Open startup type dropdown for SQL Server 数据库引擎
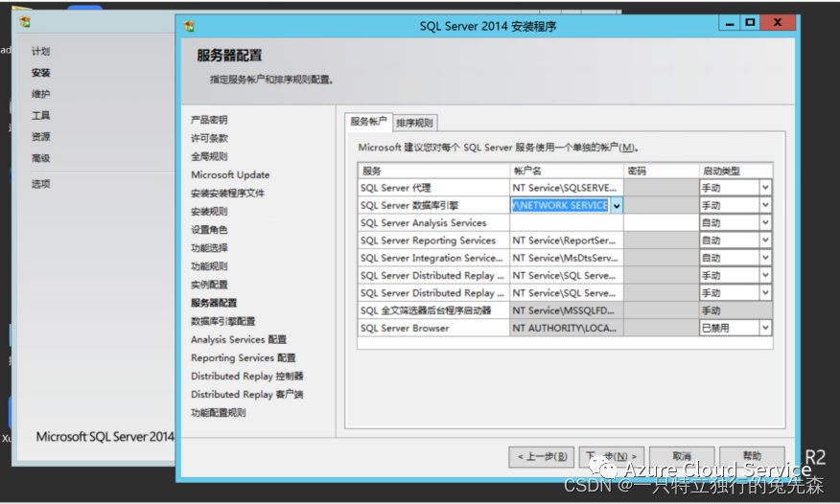 point(765,205)
